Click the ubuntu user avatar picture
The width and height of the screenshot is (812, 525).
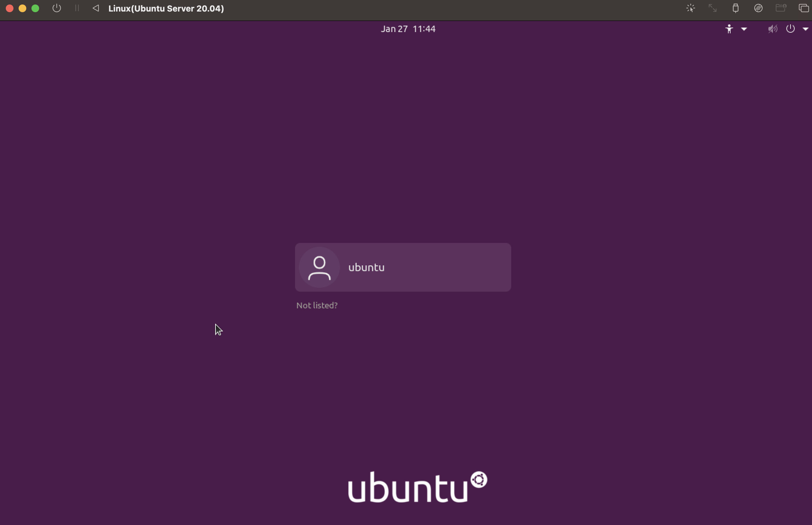pyautogui.click(x=319, y=267)
